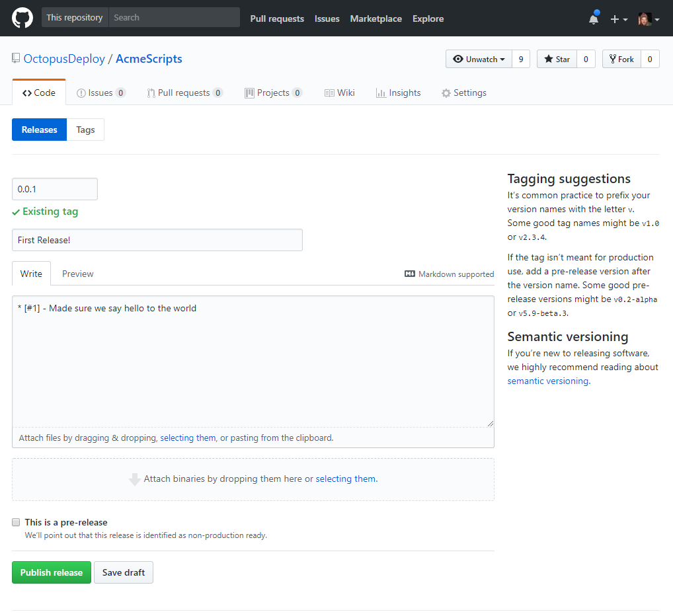The width and height of the screenshot is (673, 616).
Task: Open Marketplace from the top navigation
Action: (376, 19)
